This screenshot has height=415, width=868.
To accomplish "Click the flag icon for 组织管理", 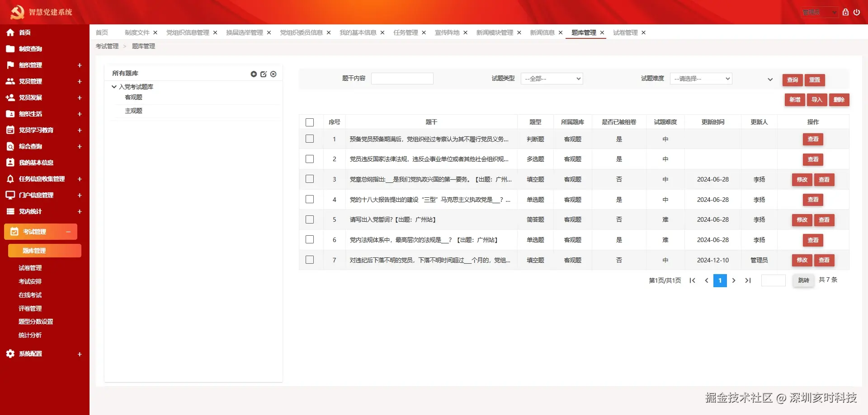I will [10, 65].
